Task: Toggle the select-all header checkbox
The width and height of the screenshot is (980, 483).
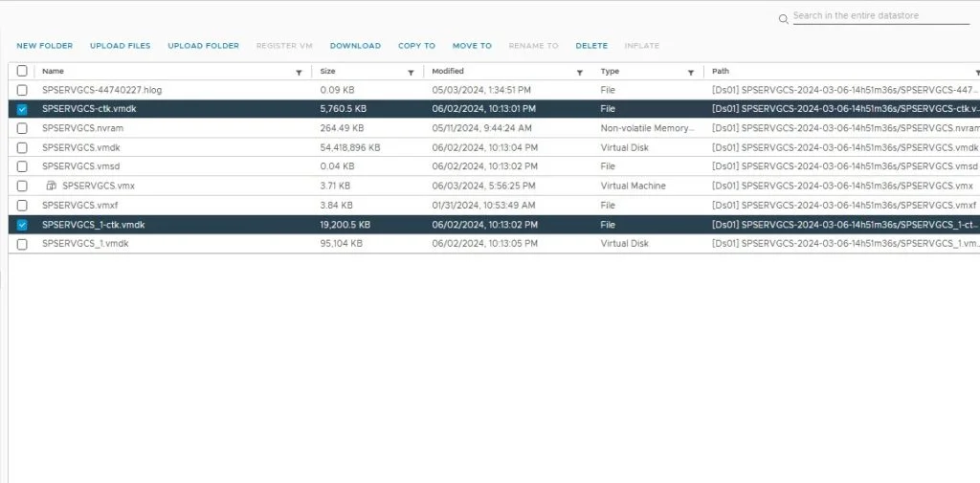Action: pyautogui.click(x=22, y=72)
